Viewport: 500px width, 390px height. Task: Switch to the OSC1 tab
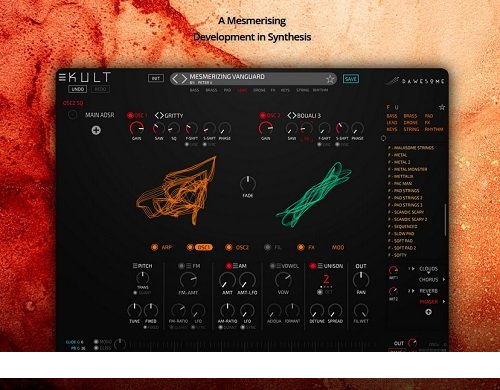(x=204, y=247)
